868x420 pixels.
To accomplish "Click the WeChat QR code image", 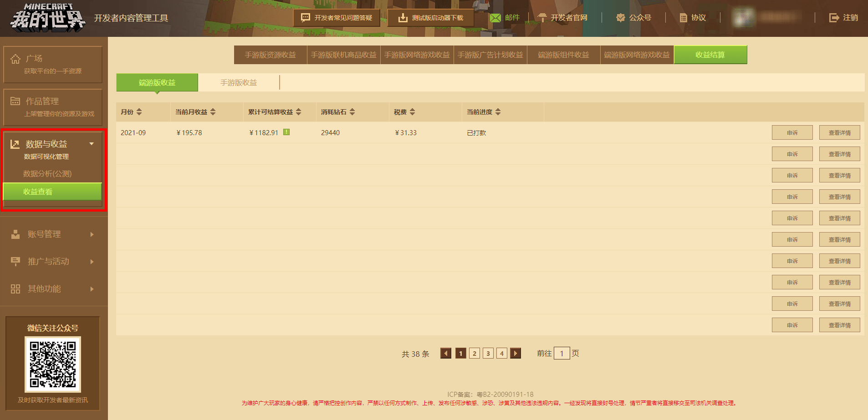I will (x=53, y=364).
